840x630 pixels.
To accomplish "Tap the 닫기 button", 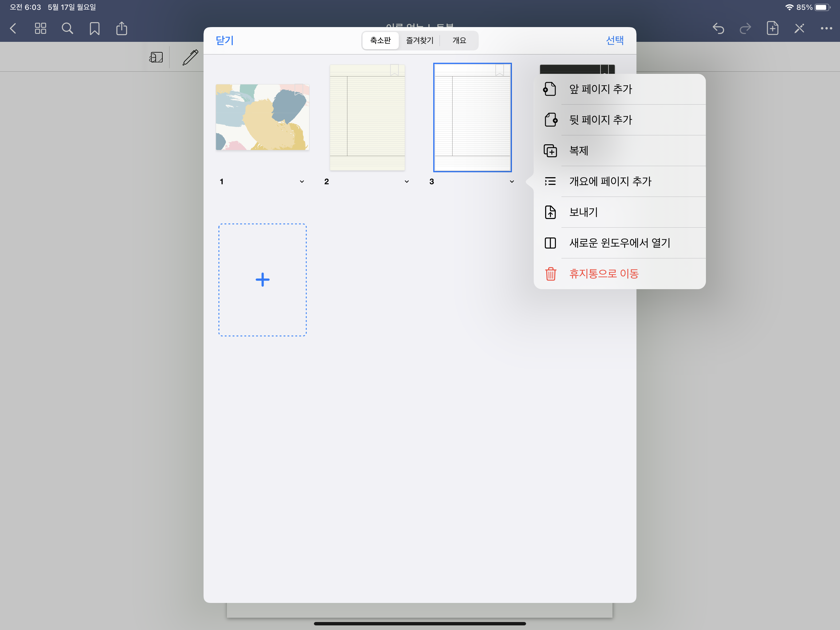I will [224, 40].
